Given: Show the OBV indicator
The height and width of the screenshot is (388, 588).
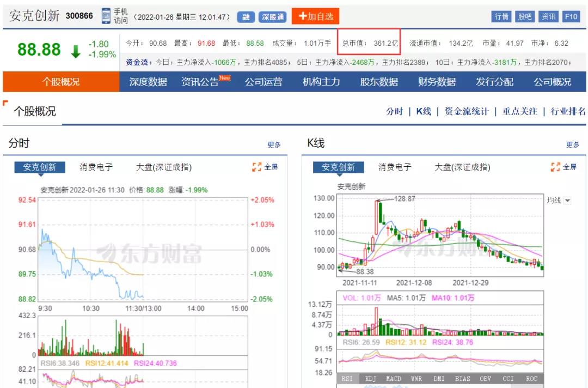Looking at the screenshot, I should tap(485, 378).
